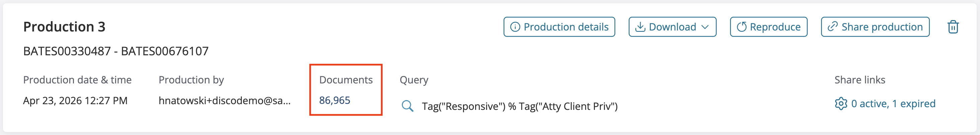The width and height of the screenshot is (980, 135).
Task: Click the info icon in Production details
Action: [x=515, y=27]
